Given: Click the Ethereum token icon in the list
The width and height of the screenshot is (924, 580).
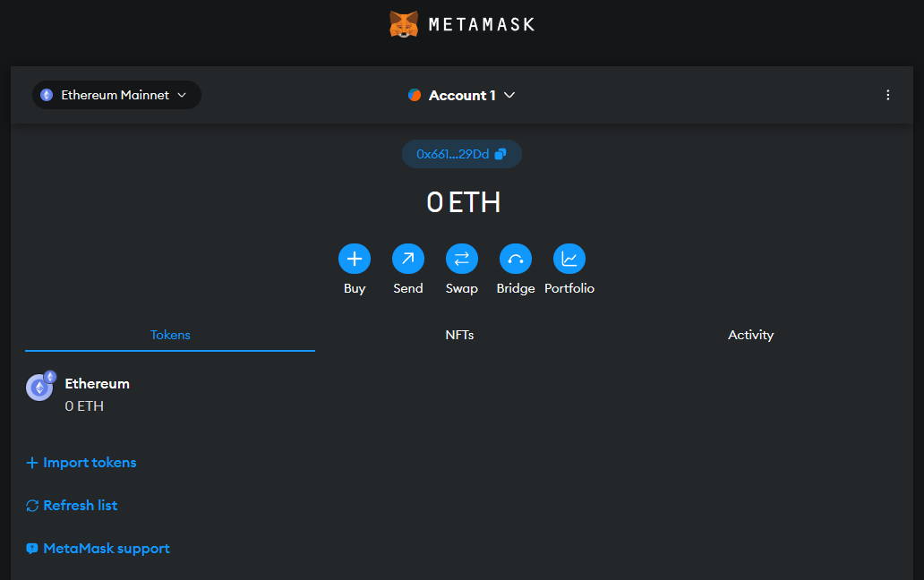Looking at the screenshot, I should 39,387.
